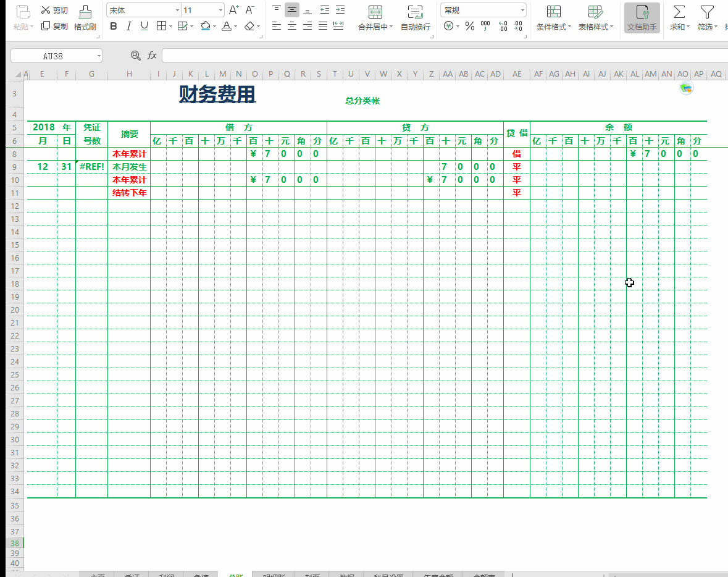Viewport: 728px width, 577px height.
Task: Open the font group dialog launcher
Action: click(x=261, y=36)
